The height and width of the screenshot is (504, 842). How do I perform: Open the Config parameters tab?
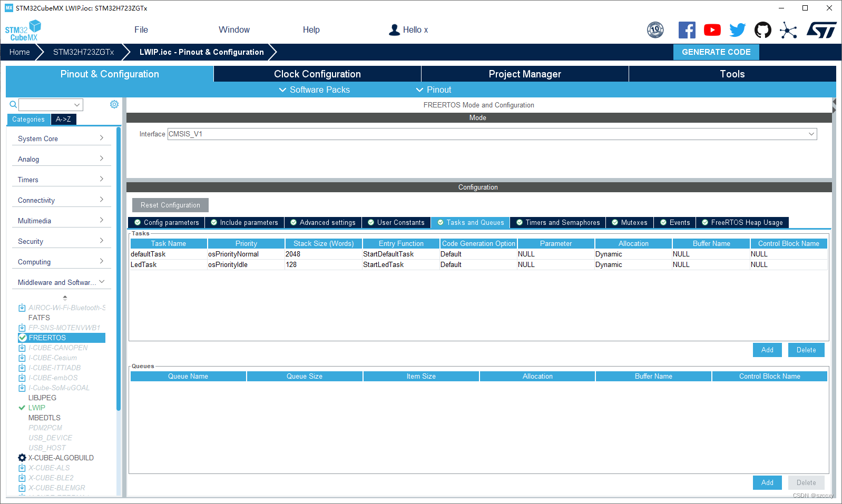pos(167,223)
